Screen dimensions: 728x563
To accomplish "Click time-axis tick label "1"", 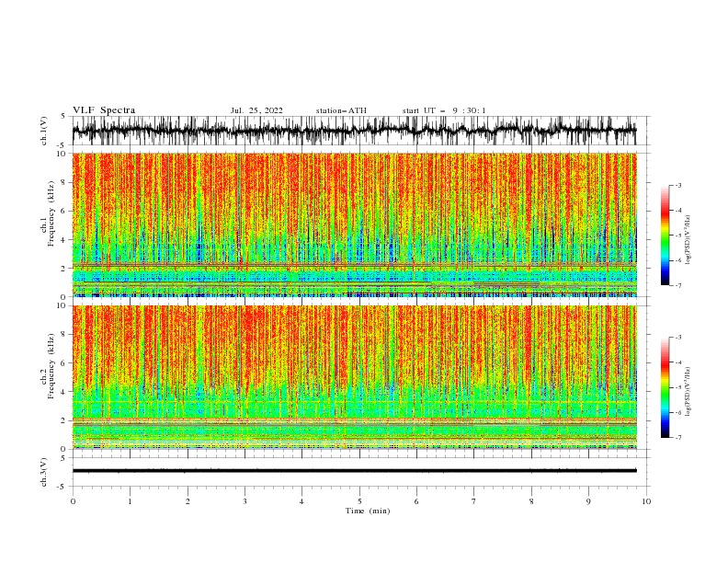I will (x=130, y=501).
